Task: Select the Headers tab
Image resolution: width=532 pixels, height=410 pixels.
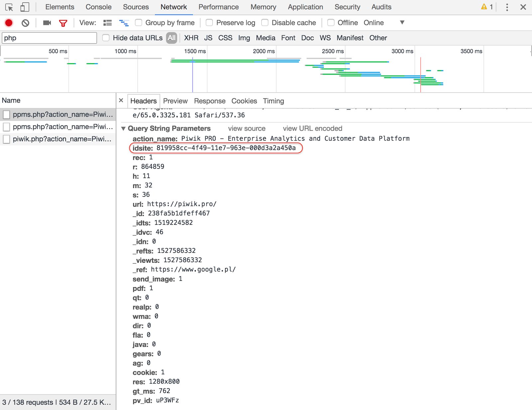Action: [143, 101]
